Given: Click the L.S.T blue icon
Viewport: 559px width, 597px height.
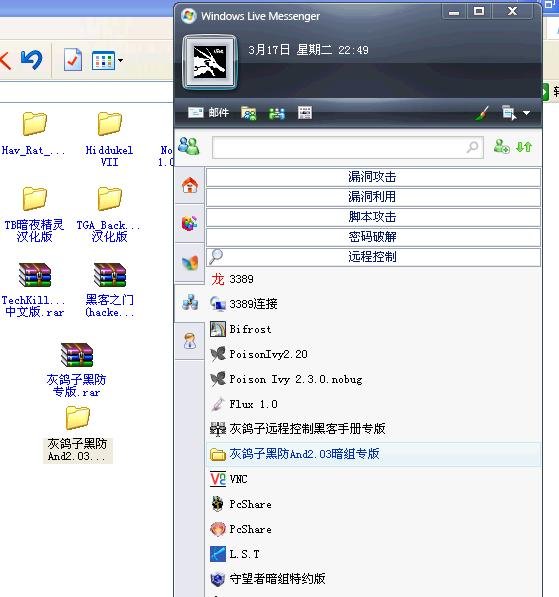Looking at the screenshot, I should tap(218, 554).
